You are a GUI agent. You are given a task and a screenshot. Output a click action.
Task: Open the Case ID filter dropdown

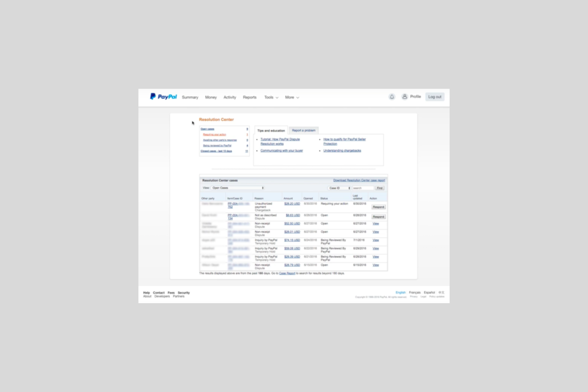pyautogui.click(x=339, y=188)
